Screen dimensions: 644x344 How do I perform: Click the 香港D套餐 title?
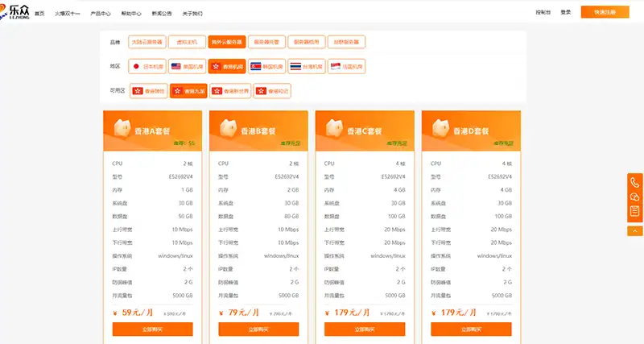pyautogui.click(x=471, y=131)
